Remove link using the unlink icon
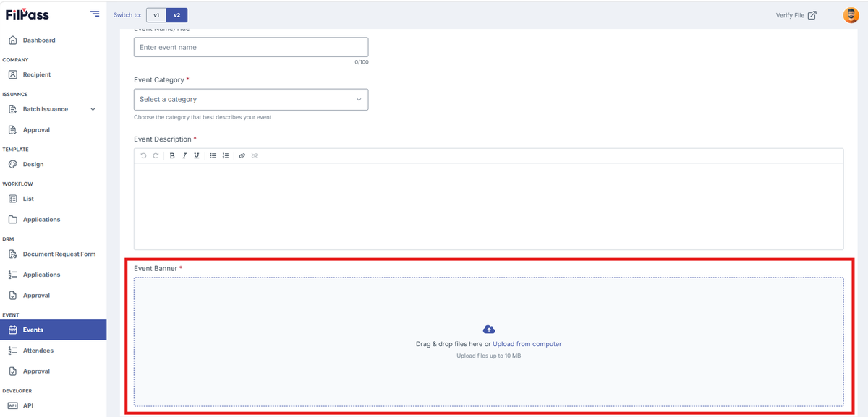This screenshot has height=417, width=868. pos(255,155)
